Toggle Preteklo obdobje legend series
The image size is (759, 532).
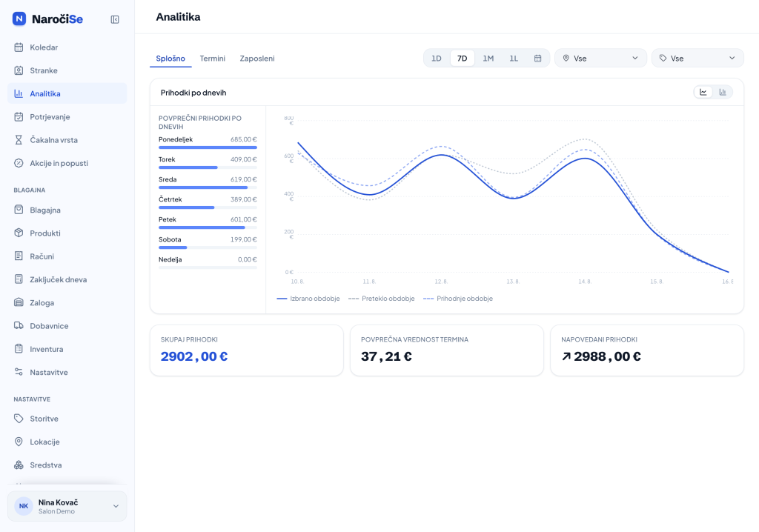tap(382, 299)
